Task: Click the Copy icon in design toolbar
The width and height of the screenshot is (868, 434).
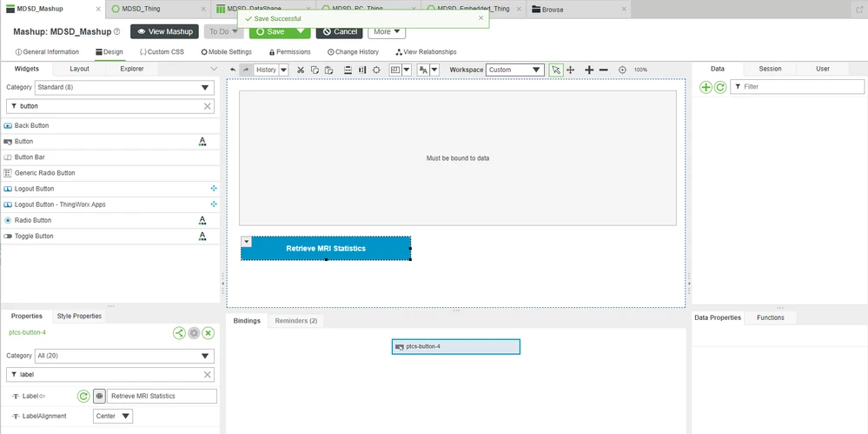Action: coord(315,70)
